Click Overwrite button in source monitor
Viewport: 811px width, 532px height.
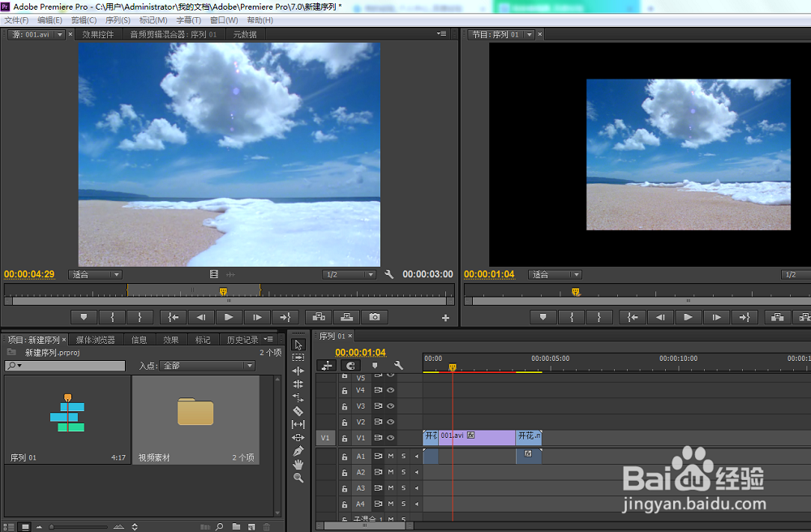click(x=346, y=317)
